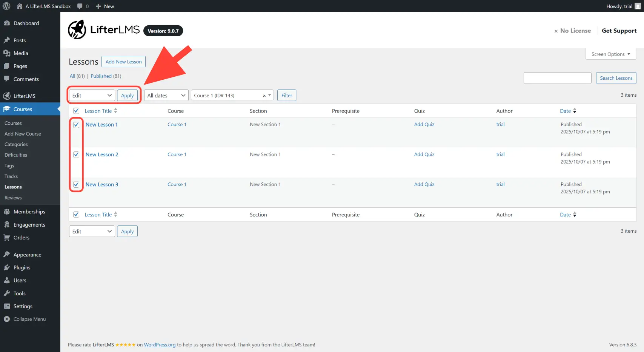
Task: Click Add Quiz for New Lesson 2
Action: pos(424,154)
